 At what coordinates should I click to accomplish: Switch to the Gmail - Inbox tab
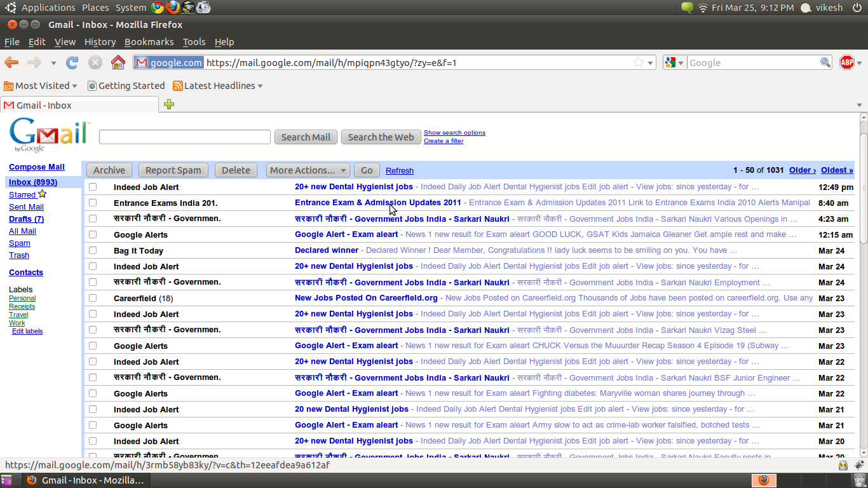[79, 105]
